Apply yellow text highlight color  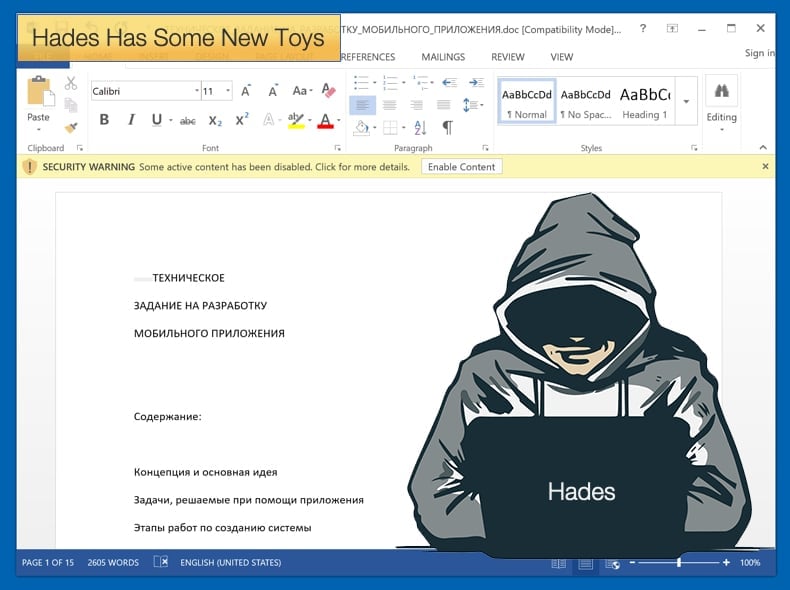click(296, 120)
